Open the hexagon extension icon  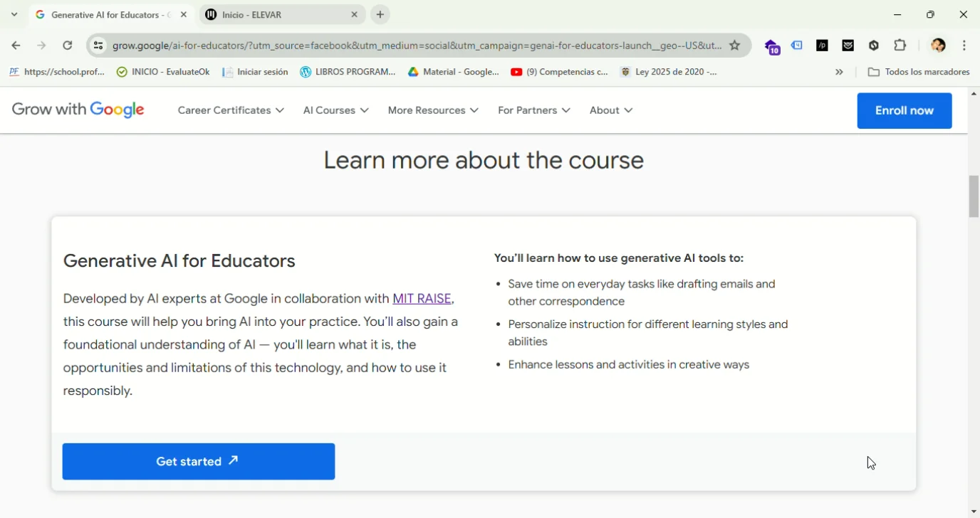(874, 46)
